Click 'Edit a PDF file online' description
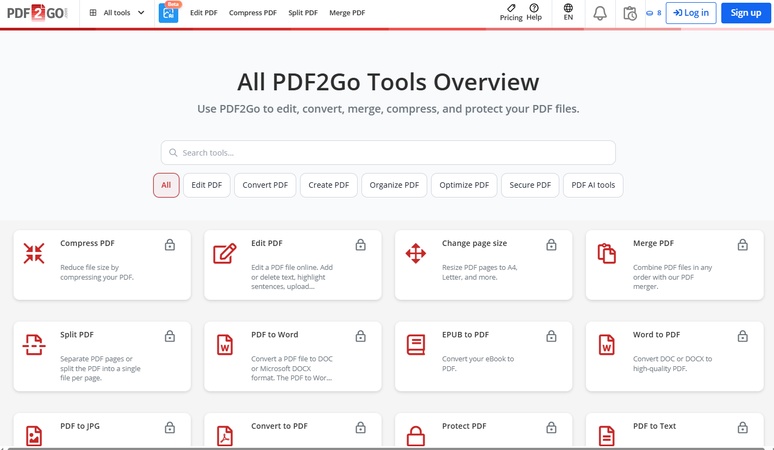Image resolution: width=774 pixels, height=450 pixels. [x=292, y=277]
